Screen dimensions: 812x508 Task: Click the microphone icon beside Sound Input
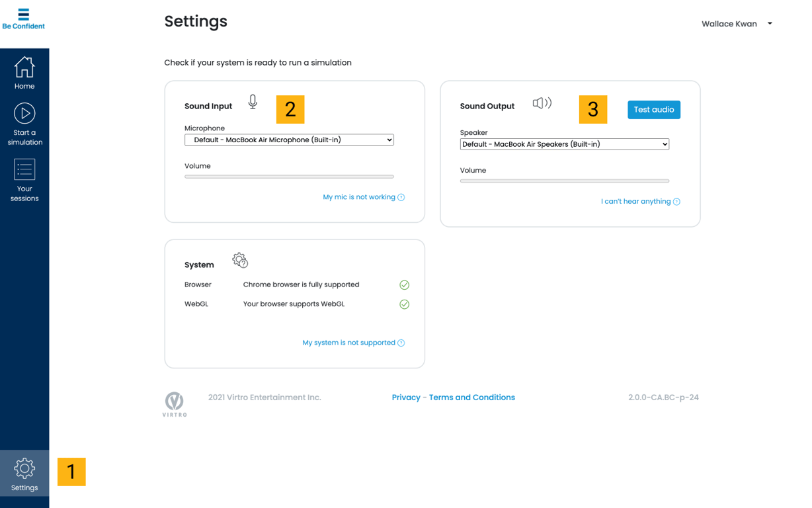click(253, 102)
